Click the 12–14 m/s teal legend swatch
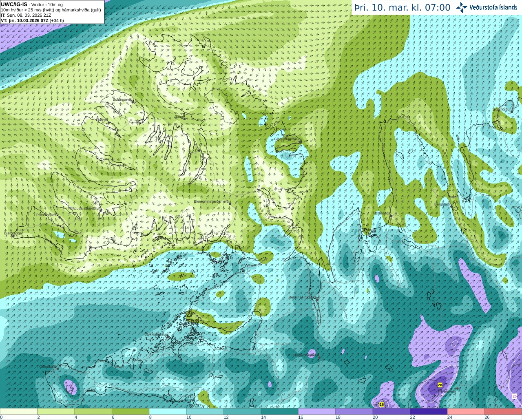Screen dimensions: 522x420 [242, 411]
